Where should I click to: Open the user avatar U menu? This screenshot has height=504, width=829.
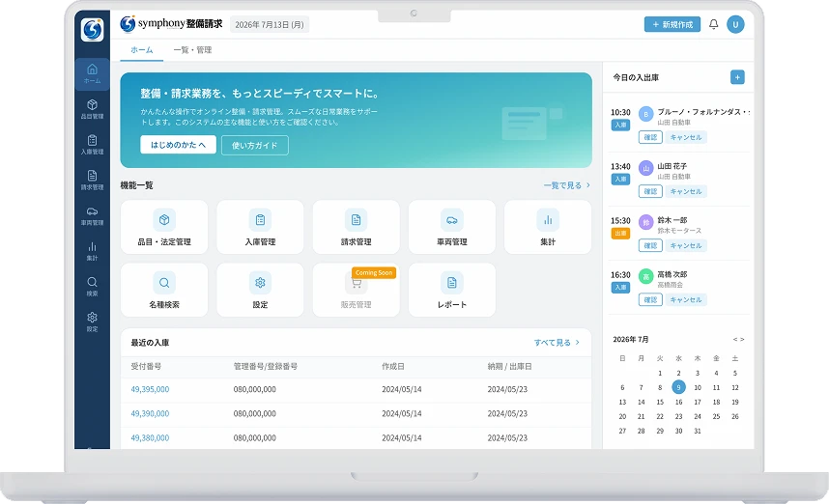735,24
